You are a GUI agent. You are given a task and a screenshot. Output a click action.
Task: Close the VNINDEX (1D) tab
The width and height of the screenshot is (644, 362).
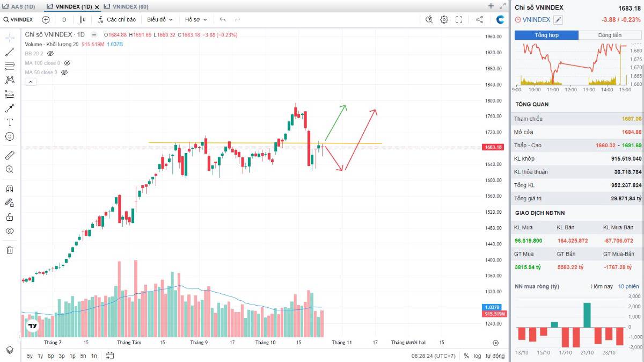(x=97, y=7)
